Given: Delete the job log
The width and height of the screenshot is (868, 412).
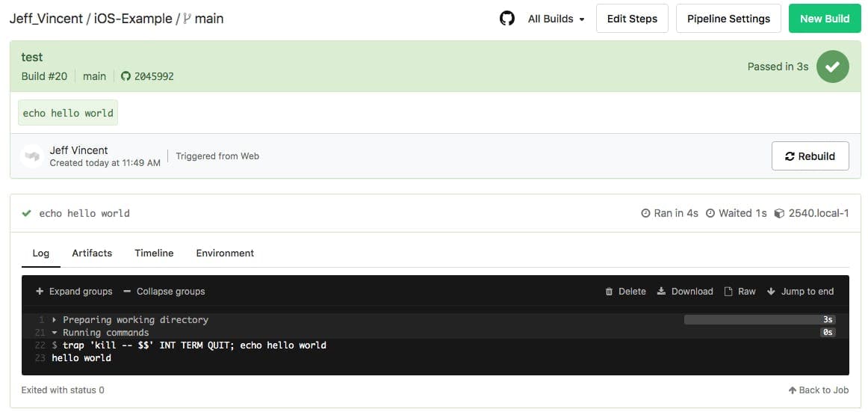Looking at the screenshot, I should (625, 292).
